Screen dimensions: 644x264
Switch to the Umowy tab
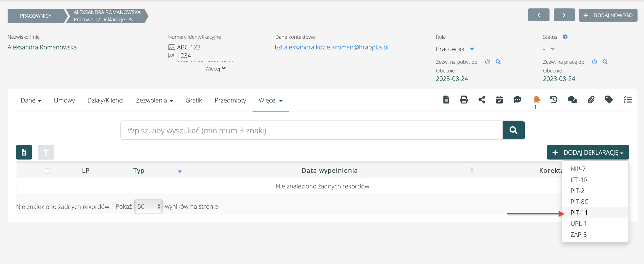[x=64, y=100]
